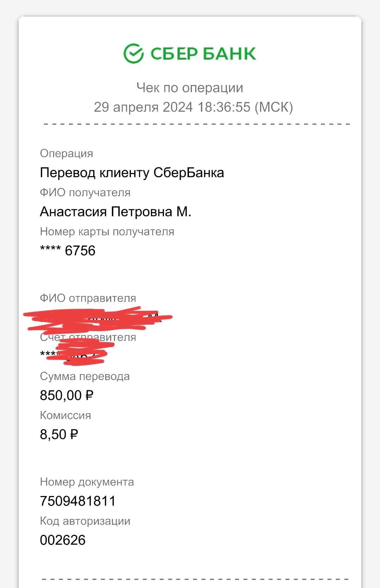Screen dimensions: 380x588
Task: Select the Чек по операции heading
Action: [190, 88]
